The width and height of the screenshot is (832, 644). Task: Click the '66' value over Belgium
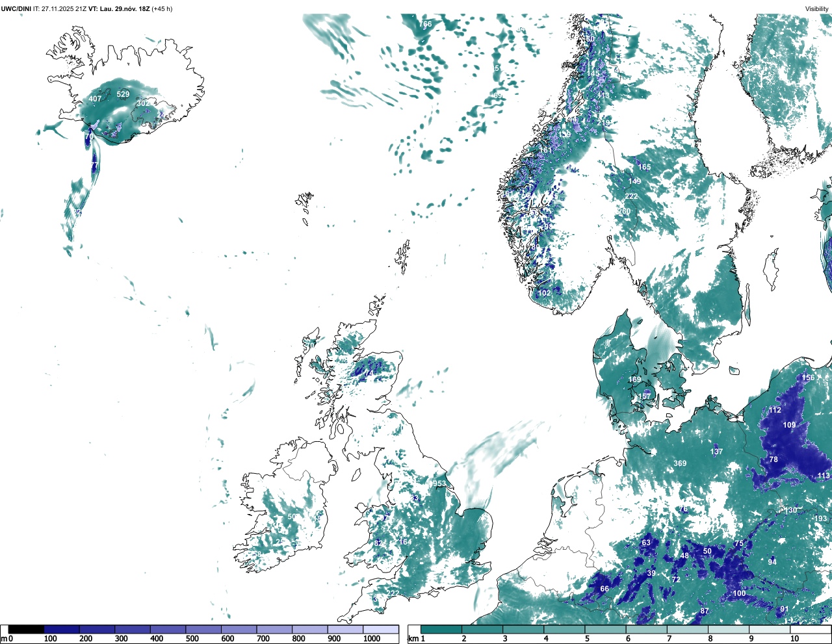(x=604, y=589)
